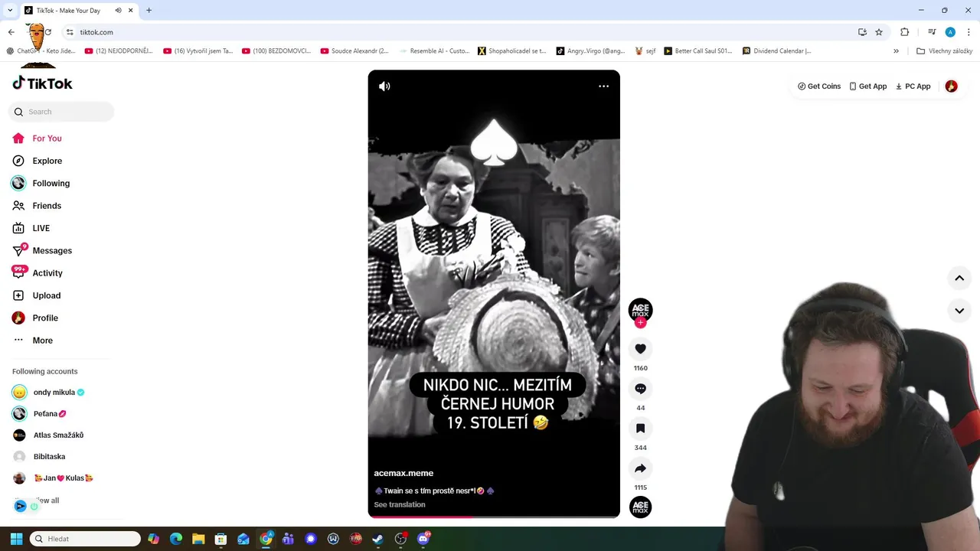The image size is (980, 551).
Task: Follow creator with the red plus badge
Action: (x=641, y=323)
